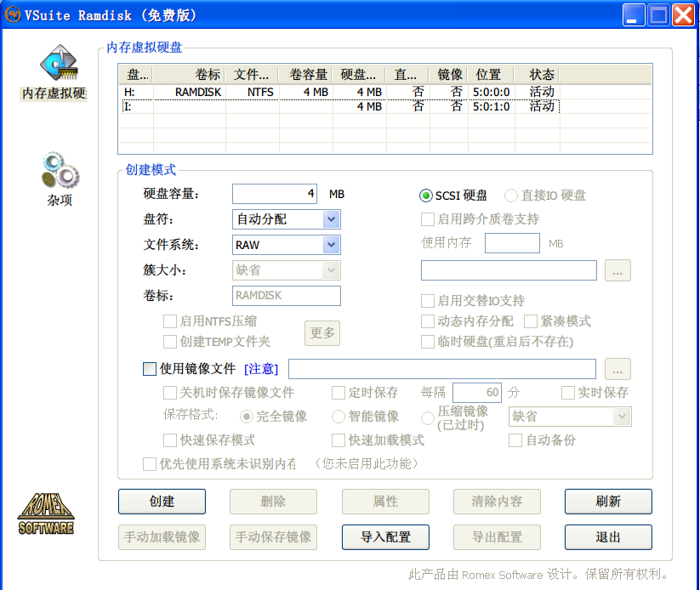Enable 定时保存 checkbox
Screen dimensions: 700x590
[x=339, y=393]
